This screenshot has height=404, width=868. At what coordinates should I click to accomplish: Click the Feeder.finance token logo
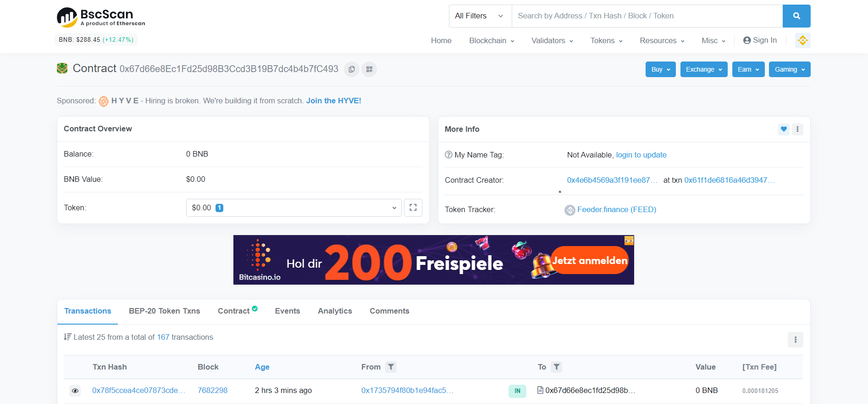click(x=570, y=210)
